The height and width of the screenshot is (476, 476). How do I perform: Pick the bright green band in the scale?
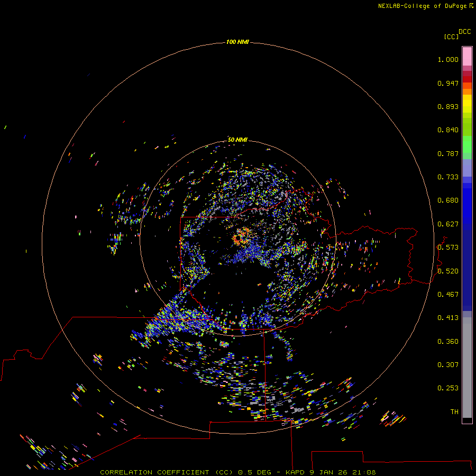[x=467, y=144]
